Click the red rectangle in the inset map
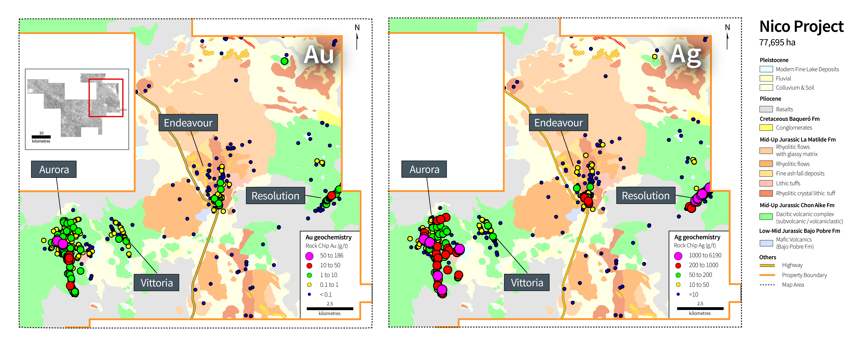Viewport: 868px width, 345px height. tap(106, 98)
